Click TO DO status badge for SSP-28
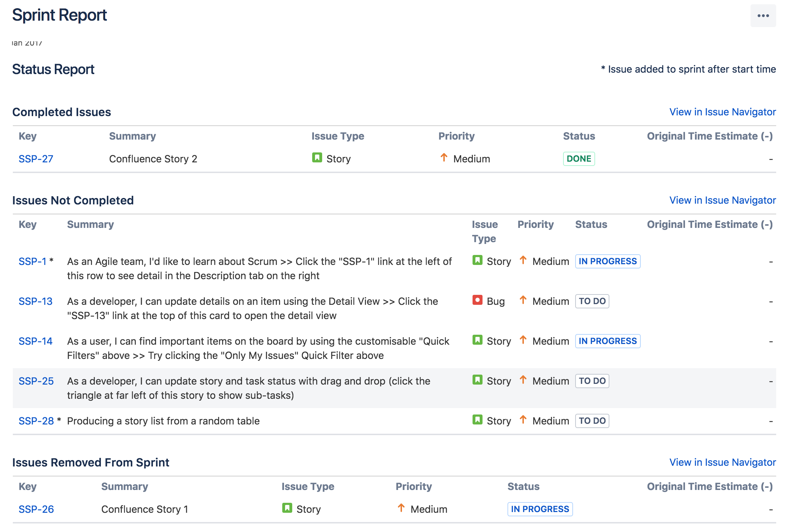This screenshot has height=532, width=789. click(x=592, y=421)
